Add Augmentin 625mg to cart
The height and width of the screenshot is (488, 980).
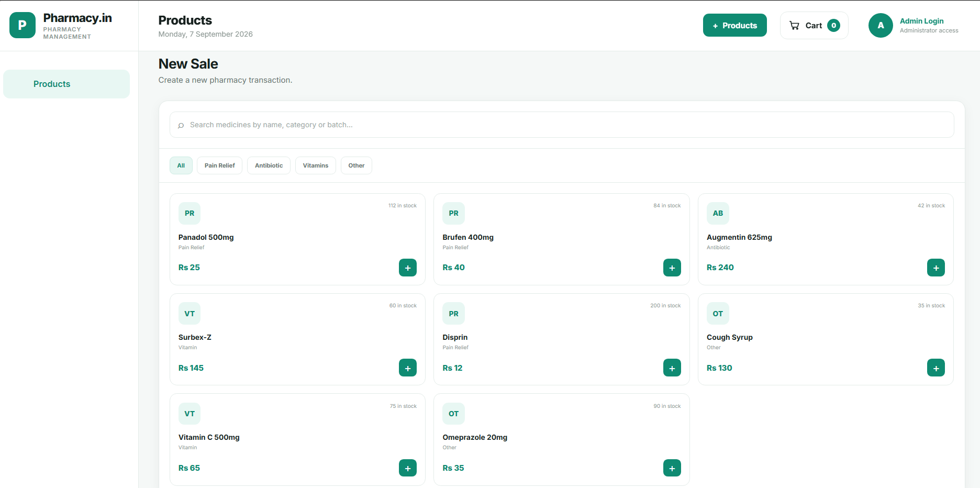click(x=936, y=268)
